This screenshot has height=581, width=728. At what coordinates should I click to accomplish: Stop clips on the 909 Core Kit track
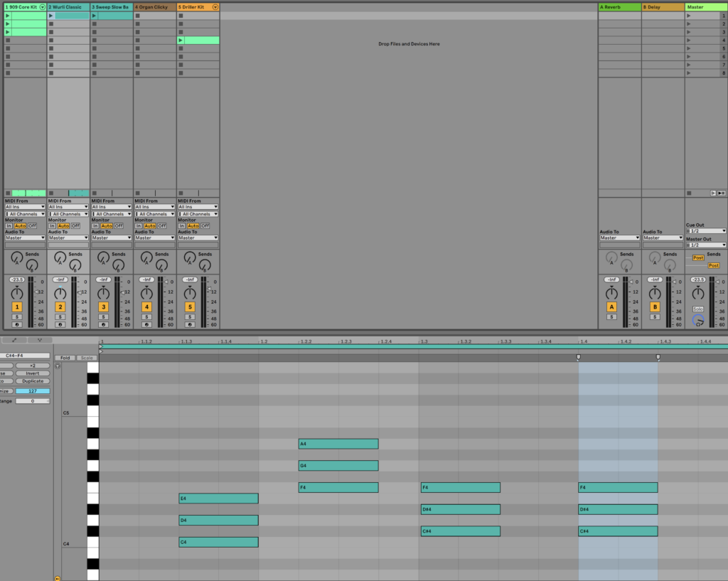click(x=7, y=193)
